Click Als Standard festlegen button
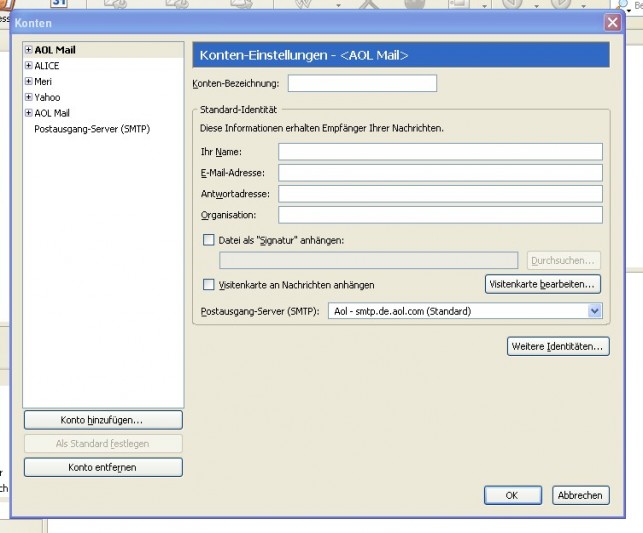The width and height of the screenshot is (643, 533). (x=103, y=444)
